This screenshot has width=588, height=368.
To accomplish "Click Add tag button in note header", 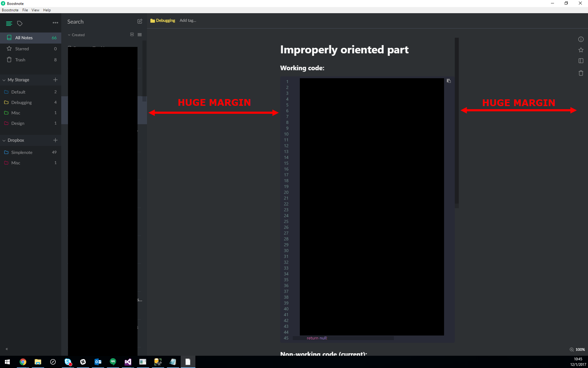I will point(188,20).
